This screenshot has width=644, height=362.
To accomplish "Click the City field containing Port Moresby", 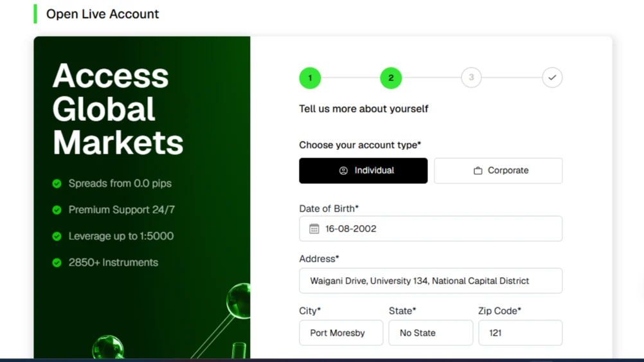I will (341, 333).
